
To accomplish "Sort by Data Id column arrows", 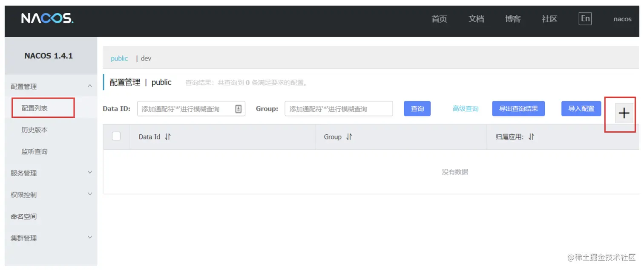I will point(168,137).
